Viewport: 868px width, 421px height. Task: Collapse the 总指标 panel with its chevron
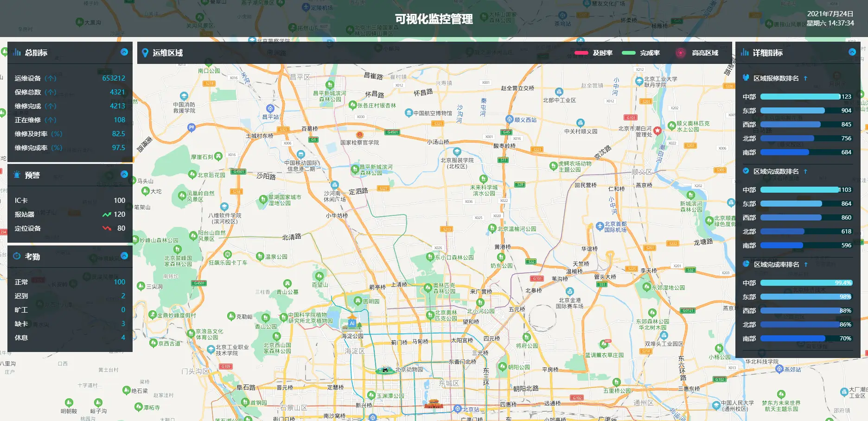(x=124, y=52)
